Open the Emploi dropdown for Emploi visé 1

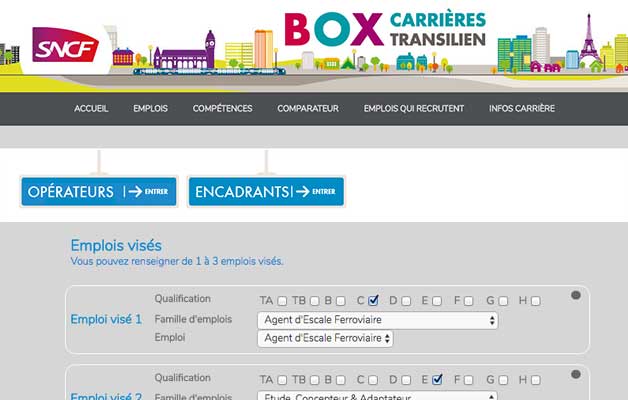325,338
